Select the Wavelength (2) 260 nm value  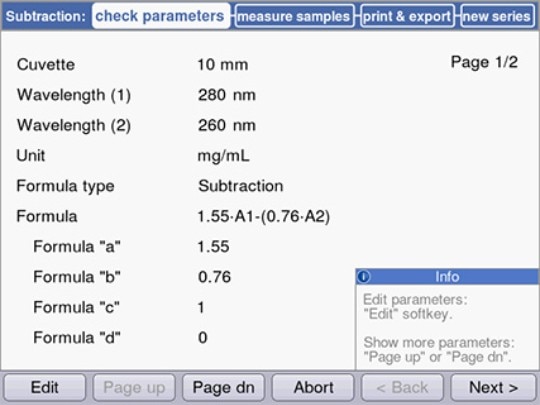227,125
